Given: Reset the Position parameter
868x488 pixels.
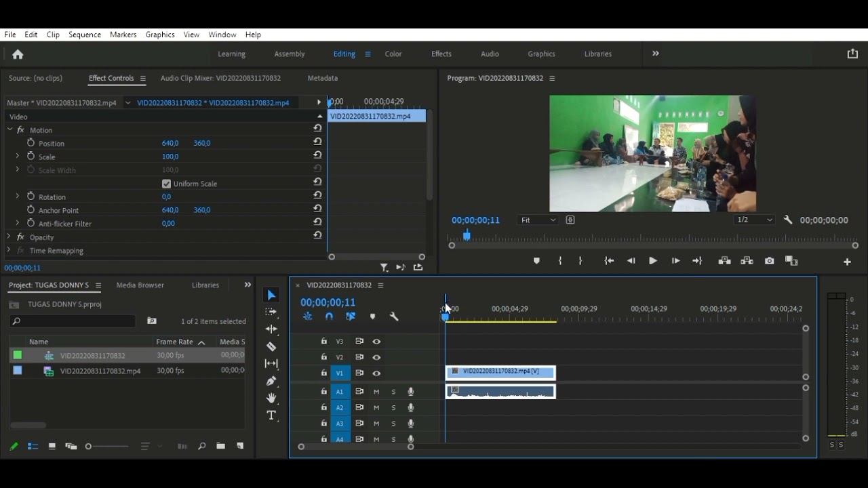Looking at the screenshot, I should pos(317,143).
